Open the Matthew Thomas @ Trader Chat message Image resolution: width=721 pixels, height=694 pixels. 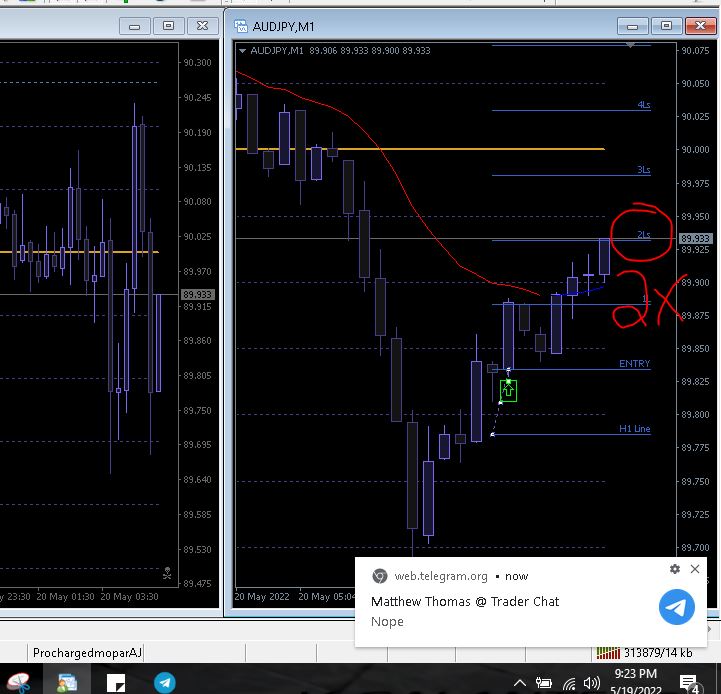[465, 602]
